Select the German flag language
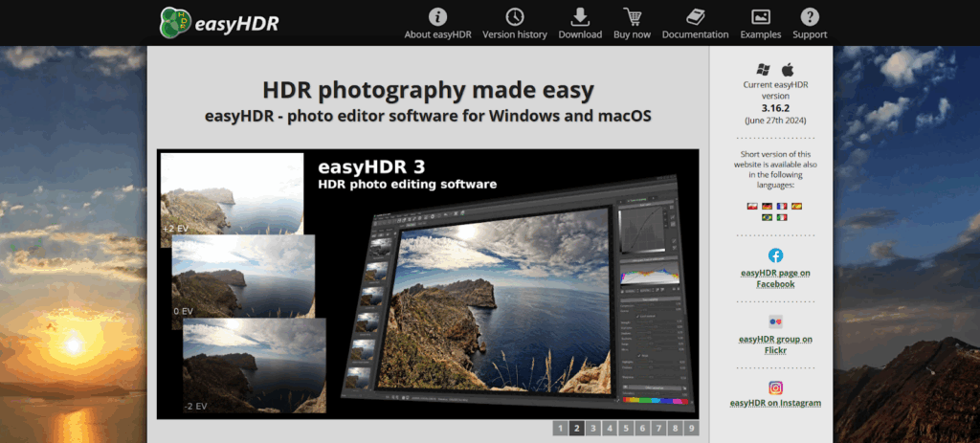Screen dimensions: 980x443 pyautogui.click(x=767, y=206)
